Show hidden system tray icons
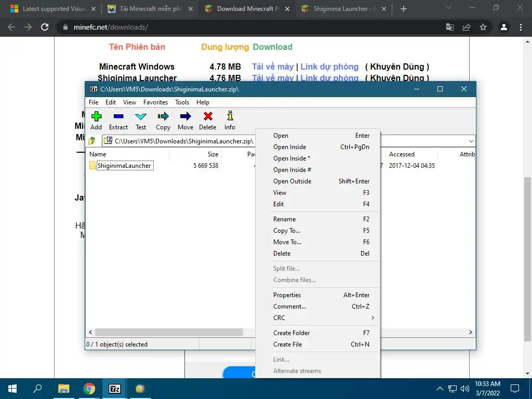This screenshot has width=532, height=399. tap(440, 389)
